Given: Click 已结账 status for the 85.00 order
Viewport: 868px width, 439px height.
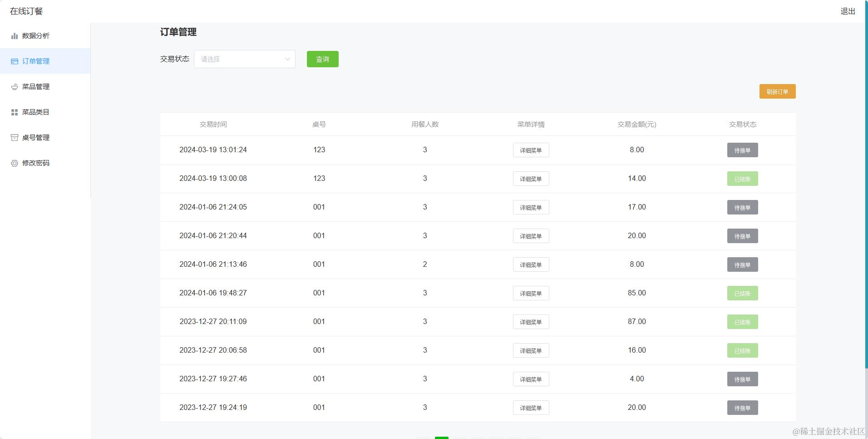Looking at the screenshot, I should 742,293.
